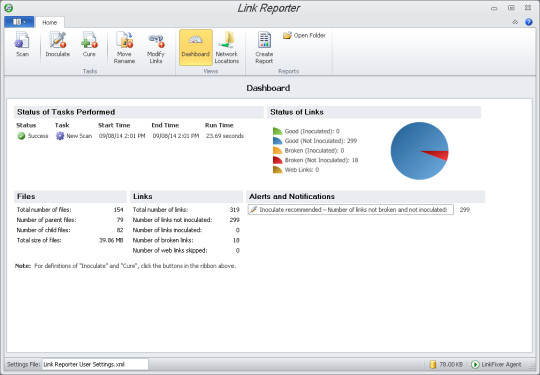Minimize the Link Reporter window
This screenshot has height=375, width=540.
(x=494, y=8)
